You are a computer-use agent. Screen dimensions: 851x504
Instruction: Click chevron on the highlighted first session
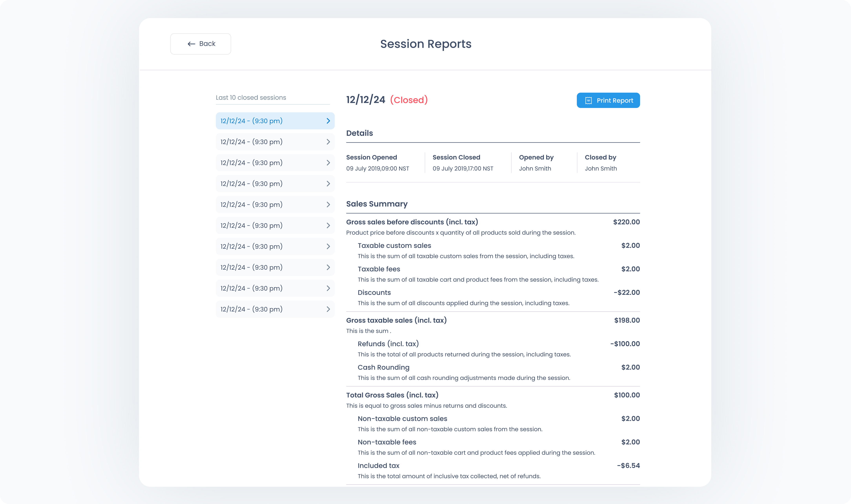[328, 121]
